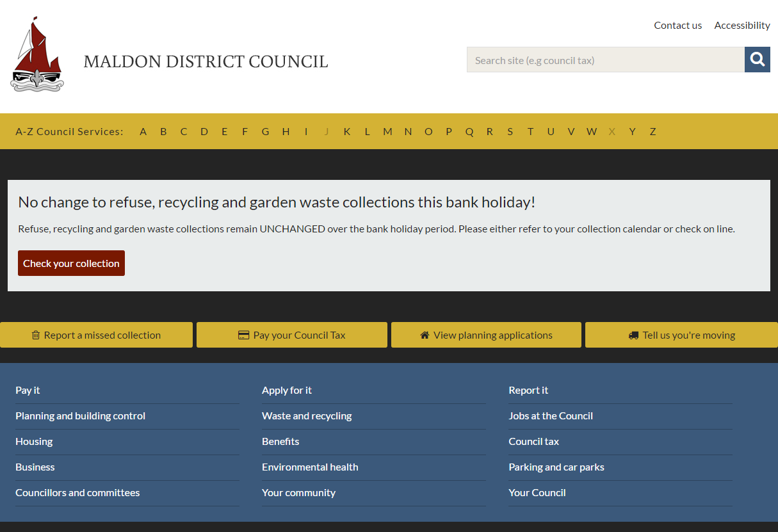Open the Waste and recycling section
778x532 pixels.
click(x=307, y=416)
